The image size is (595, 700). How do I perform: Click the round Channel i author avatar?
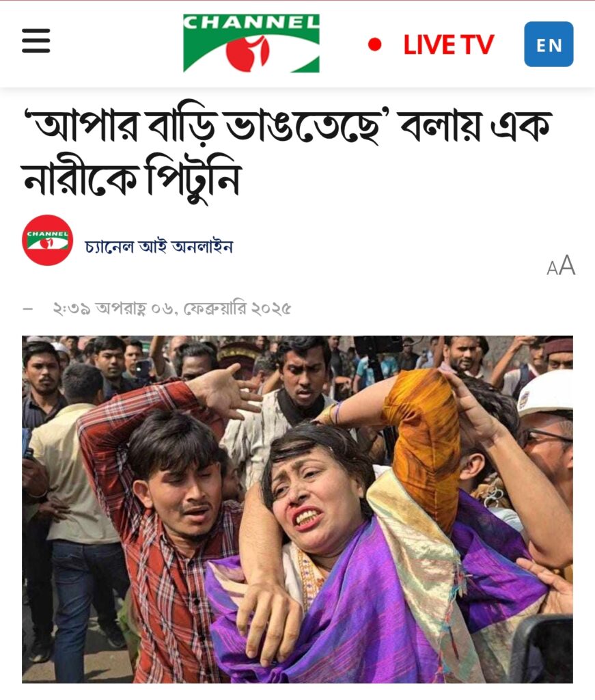(x=48, y=240)
